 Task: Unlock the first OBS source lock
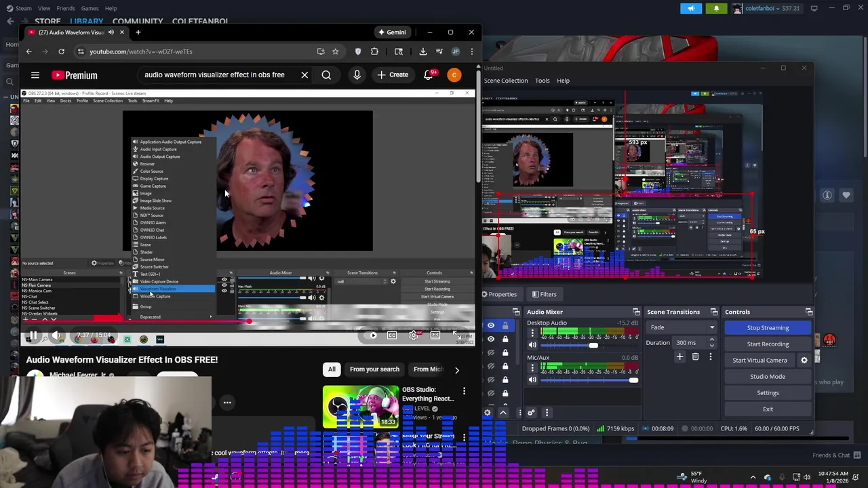tap(505, 325)
